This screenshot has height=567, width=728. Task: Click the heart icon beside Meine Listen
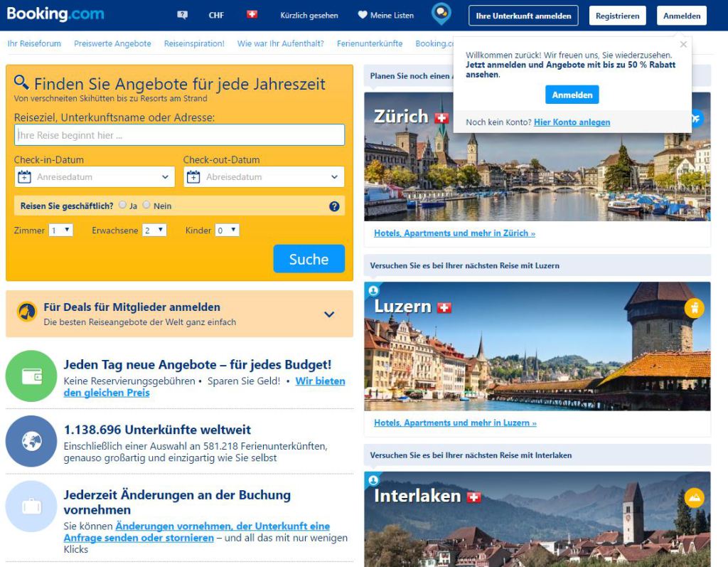pos(363,15)
